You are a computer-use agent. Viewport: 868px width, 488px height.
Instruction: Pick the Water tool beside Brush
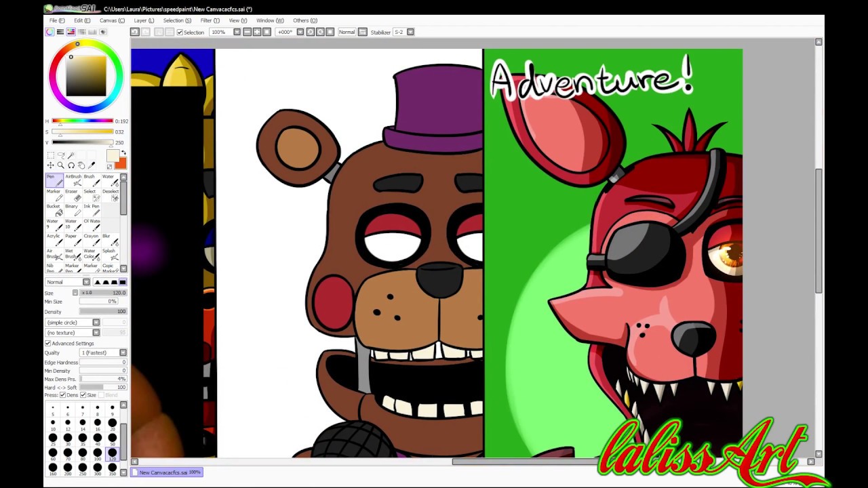[x=110, y=181]
